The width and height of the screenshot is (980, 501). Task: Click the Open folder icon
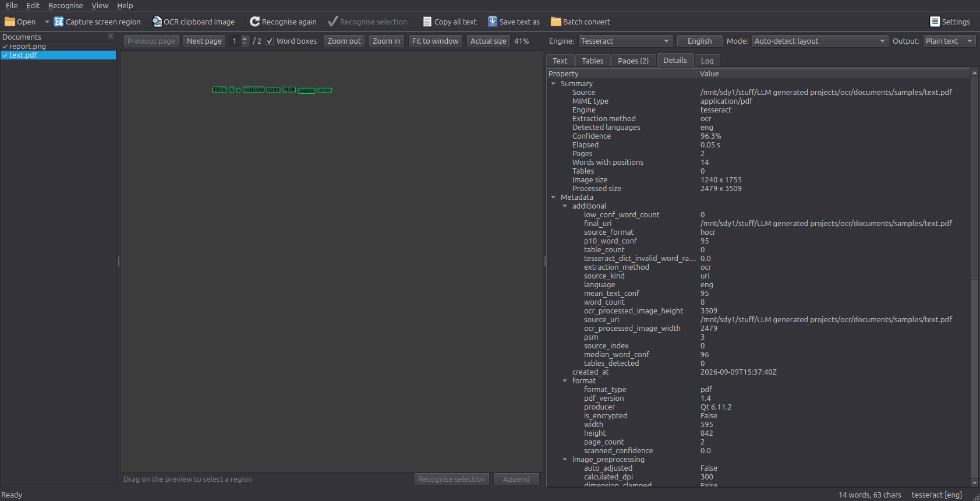[10, 22]
